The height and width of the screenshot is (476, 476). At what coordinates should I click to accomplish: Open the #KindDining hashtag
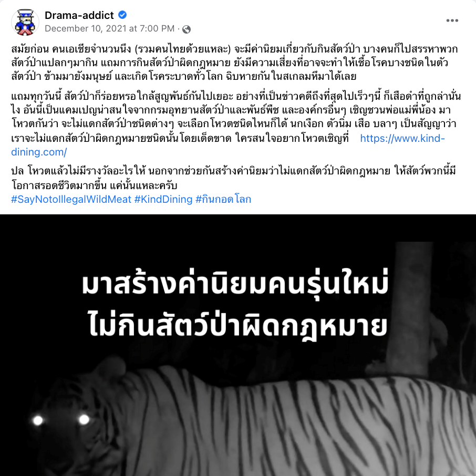163,200
